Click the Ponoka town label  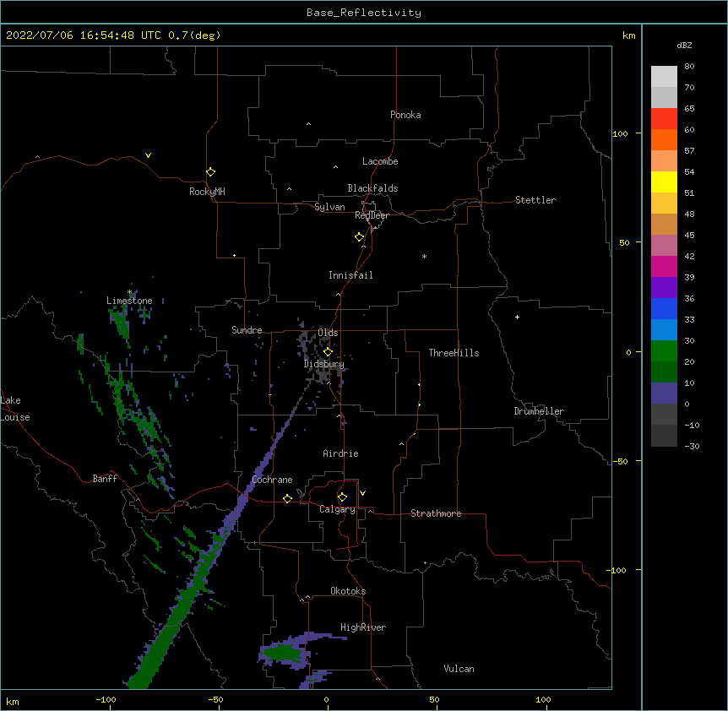pos(405,115)
